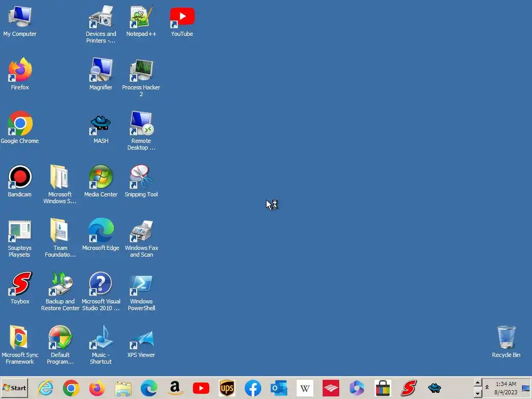Click the Start button
Screen dimensions: 532x399
coord(15,388)
